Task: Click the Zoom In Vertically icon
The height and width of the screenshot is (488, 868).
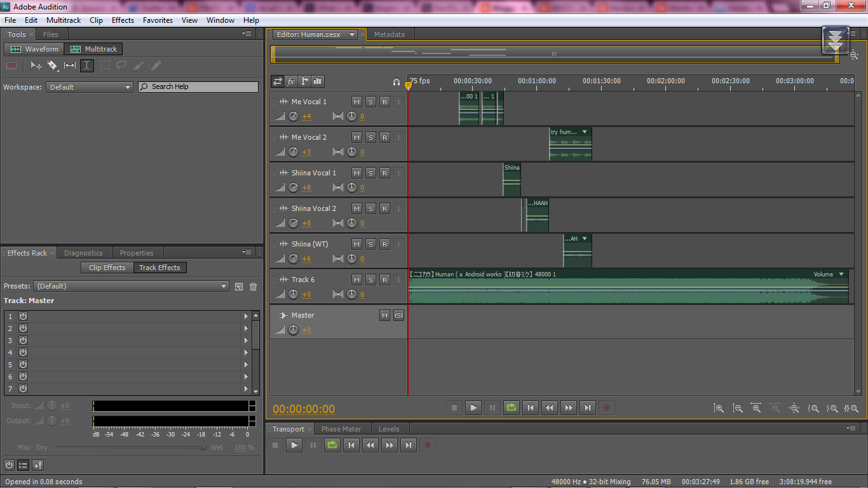Action: 719,407
